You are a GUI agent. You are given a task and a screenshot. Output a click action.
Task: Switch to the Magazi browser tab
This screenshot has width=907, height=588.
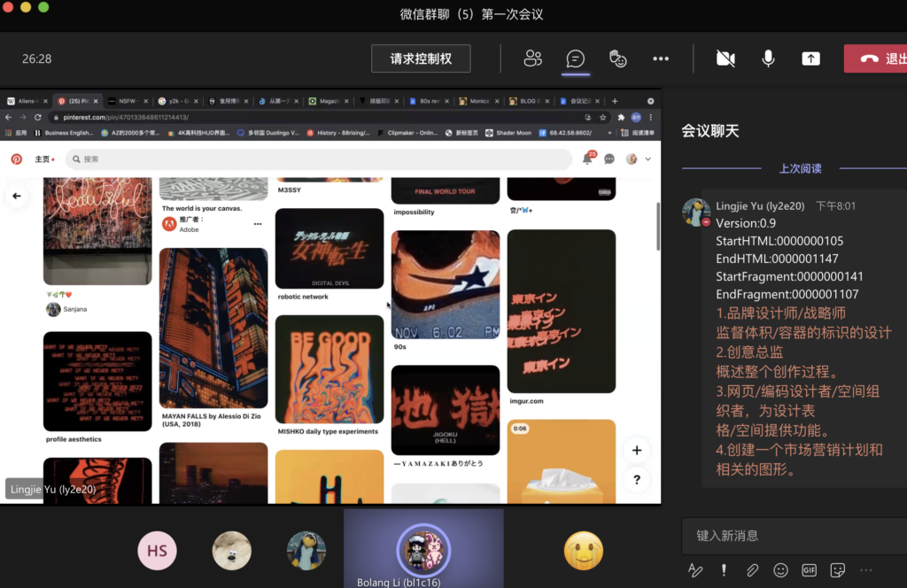328,101
